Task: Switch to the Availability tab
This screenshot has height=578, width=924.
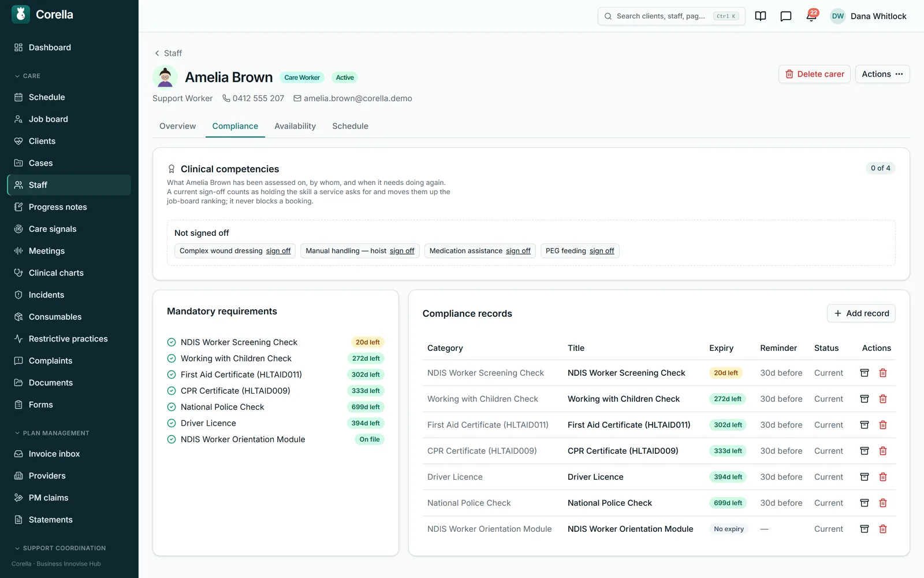Action: click(x=295, y=126)
